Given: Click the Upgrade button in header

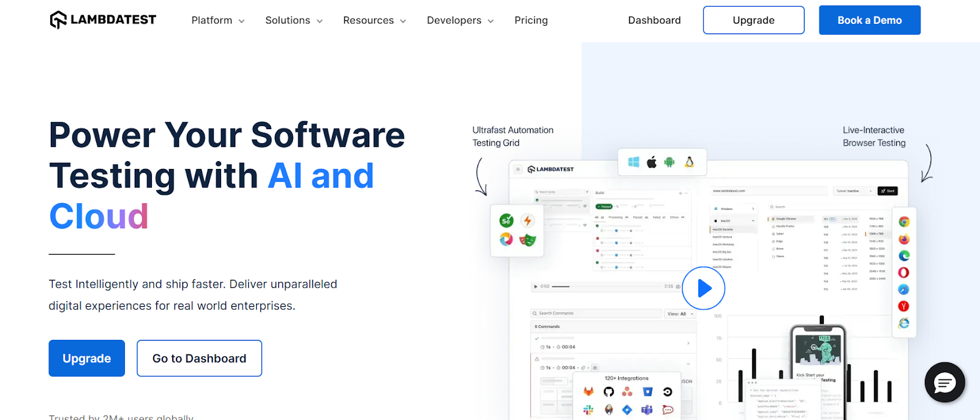Looking at the screenshot, I should [753, 20].
